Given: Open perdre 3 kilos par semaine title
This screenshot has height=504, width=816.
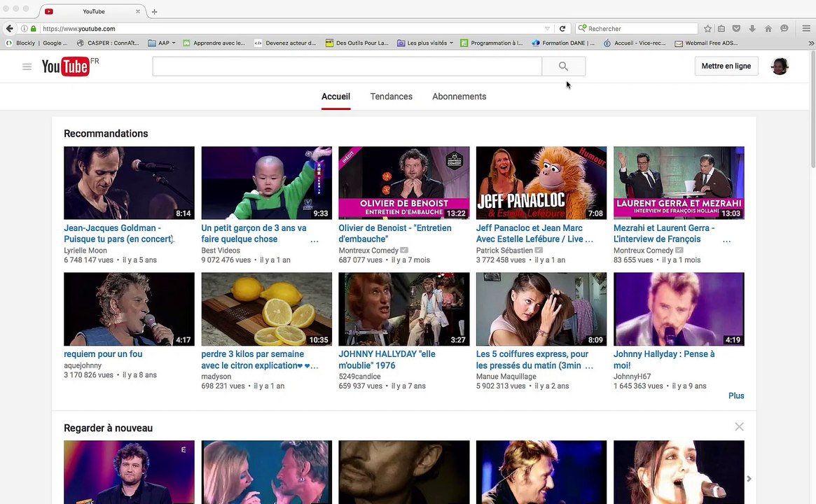Looking at the screenshot, I should point(259,360).
